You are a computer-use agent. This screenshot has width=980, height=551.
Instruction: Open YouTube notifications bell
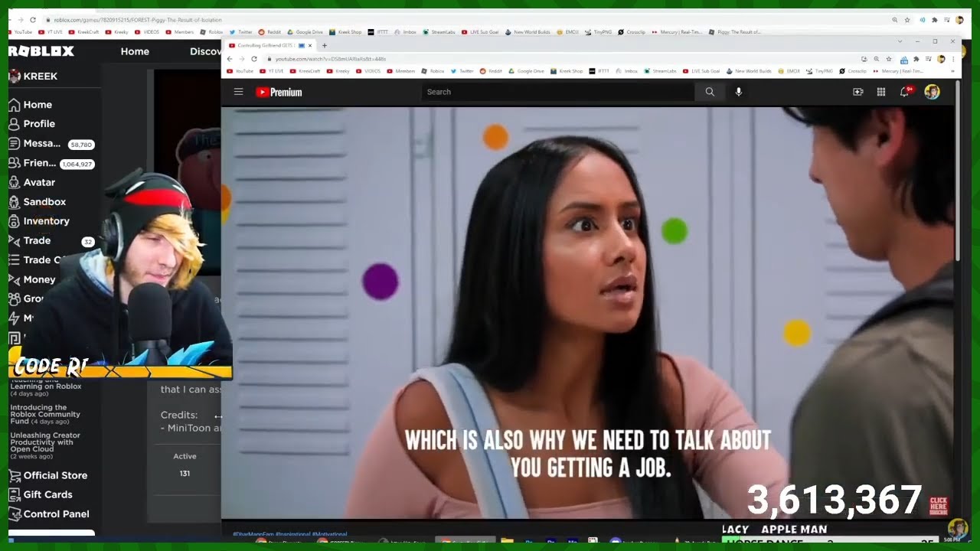[x=905, y=92]
